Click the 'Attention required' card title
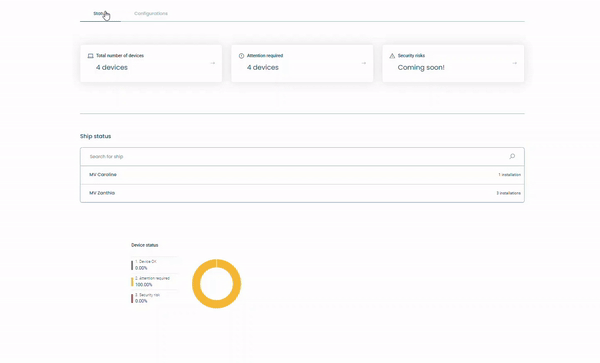600x363 pixels. point(265,55)
